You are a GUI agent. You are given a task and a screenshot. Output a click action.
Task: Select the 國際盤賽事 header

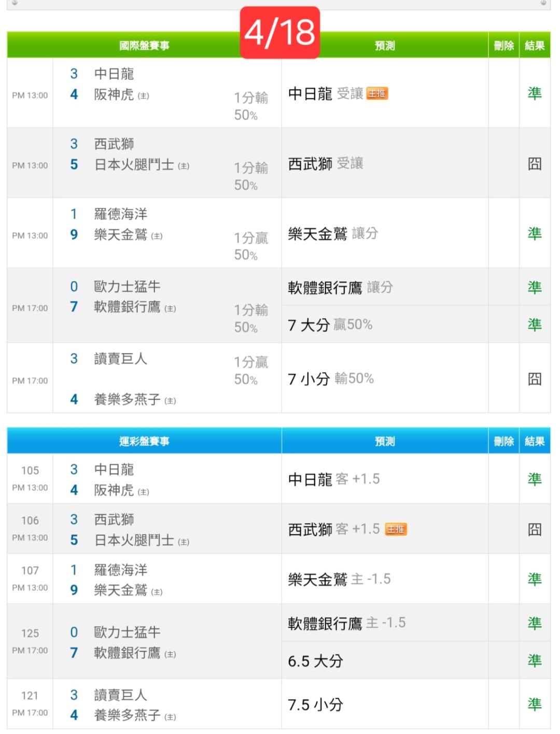pos(144,46)
